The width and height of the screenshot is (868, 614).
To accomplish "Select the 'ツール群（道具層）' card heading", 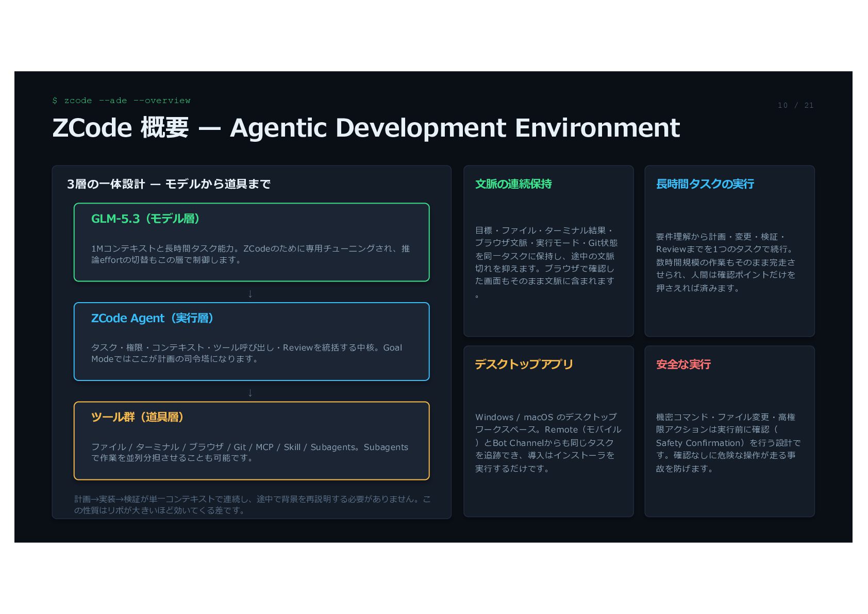I will click(137, 417).
